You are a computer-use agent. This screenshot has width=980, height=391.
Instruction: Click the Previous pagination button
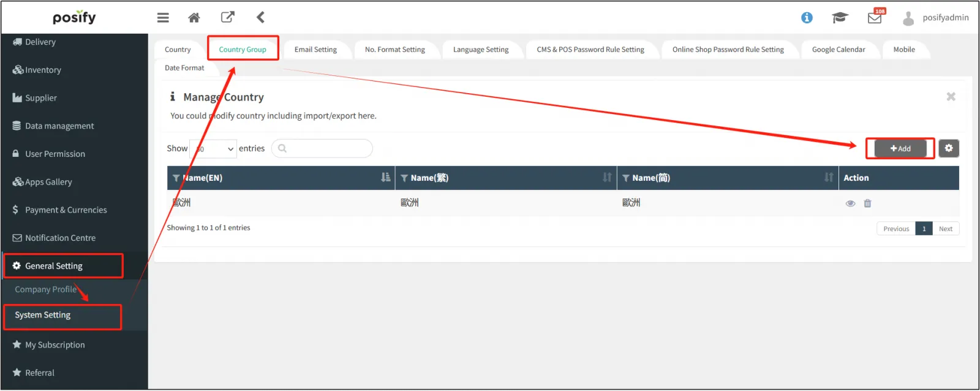click(x=896, y=229)
